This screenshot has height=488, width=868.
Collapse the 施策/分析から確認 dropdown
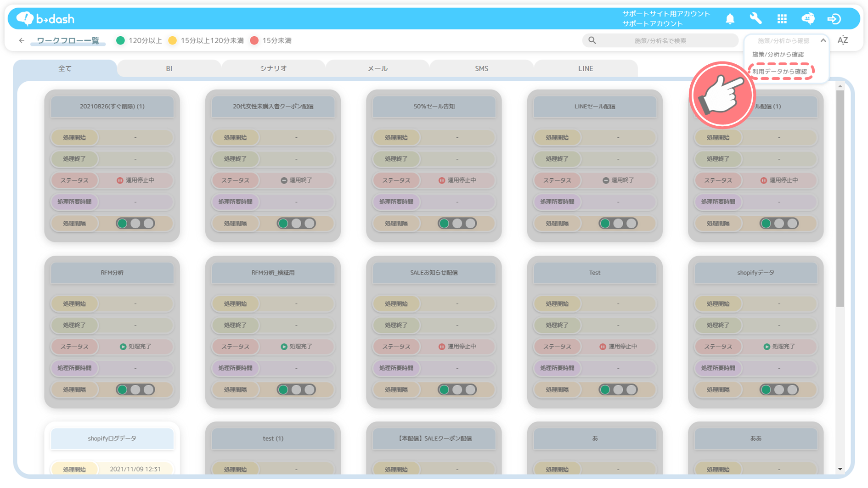823,40
